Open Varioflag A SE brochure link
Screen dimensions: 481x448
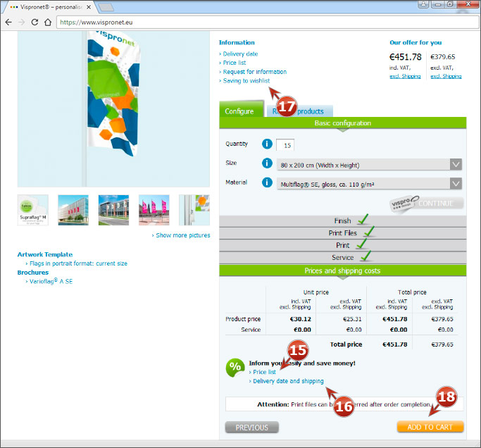pyautogui.click(x=51, y=281)
